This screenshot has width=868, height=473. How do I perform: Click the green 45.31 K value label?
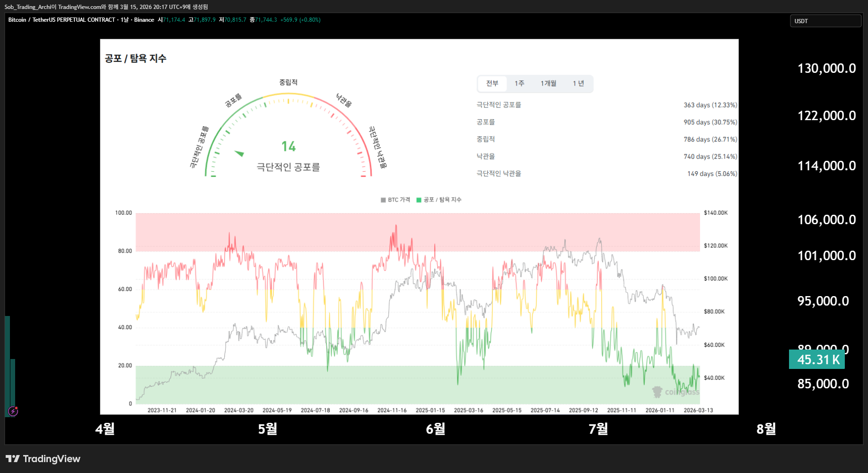coord(817,359)
